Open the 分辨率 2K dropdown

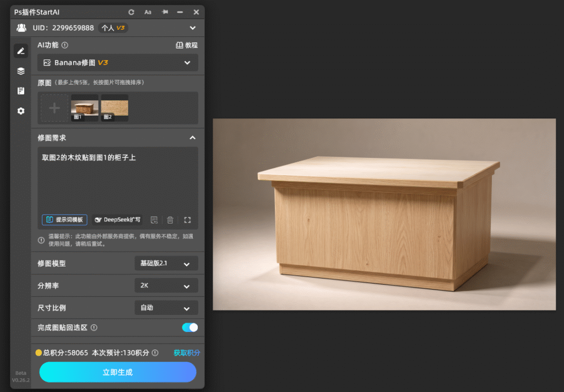pos(166,286)
